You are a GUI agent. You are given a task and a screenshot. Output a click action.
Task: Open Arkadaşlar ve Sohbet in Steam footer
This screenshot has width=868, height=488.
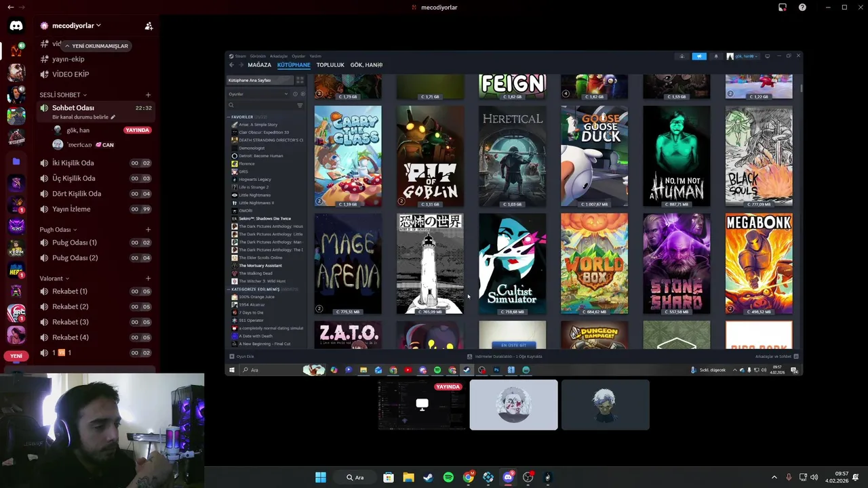point(776,357)
